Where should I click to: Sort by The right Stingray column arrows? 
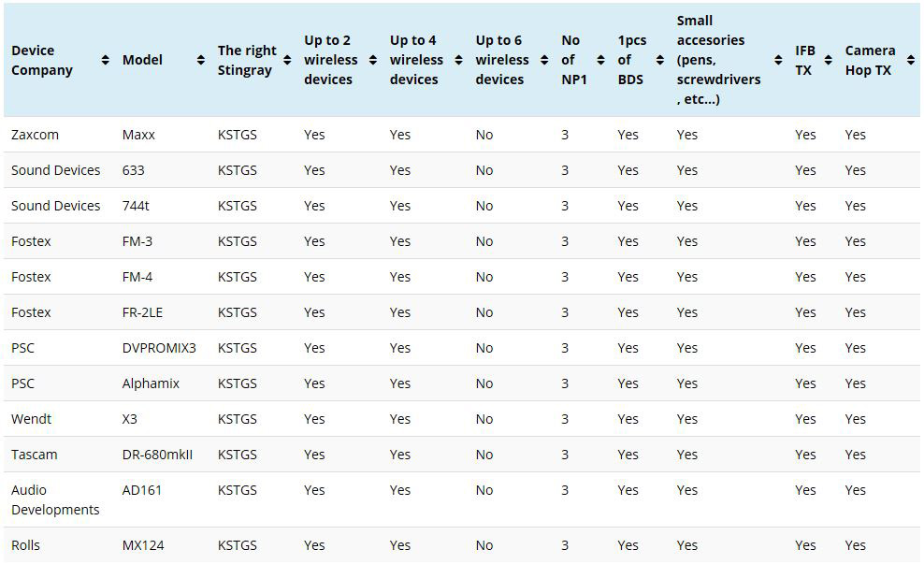click(x=287, y=60)
